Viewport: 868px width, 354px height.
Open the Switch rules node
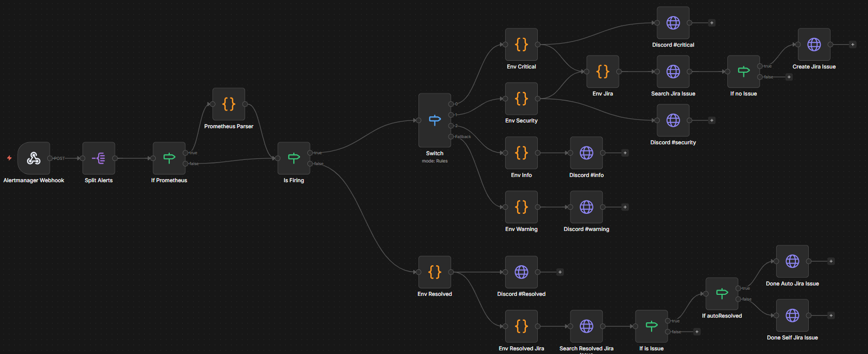click(x=435, y=120)
